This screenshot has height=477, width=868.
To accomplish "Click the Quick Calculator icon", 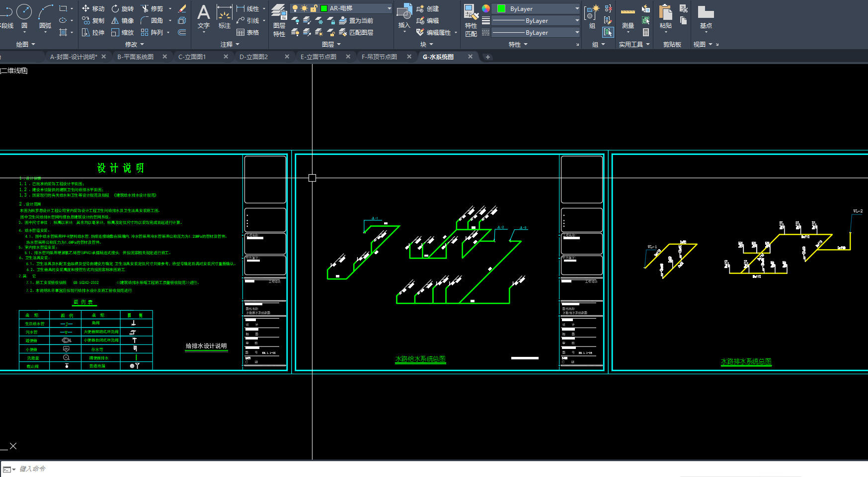I will coord(645,32).
